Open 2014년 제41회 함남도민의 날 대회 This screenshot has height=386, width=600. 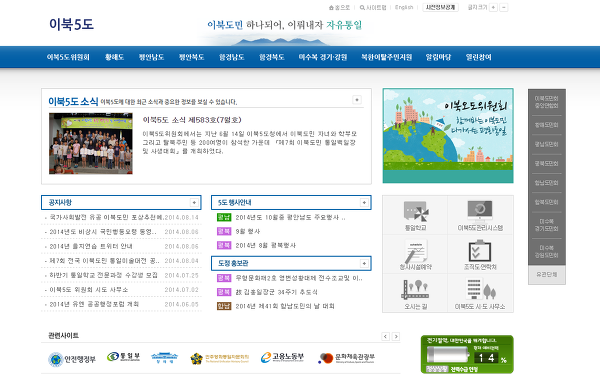285,306
